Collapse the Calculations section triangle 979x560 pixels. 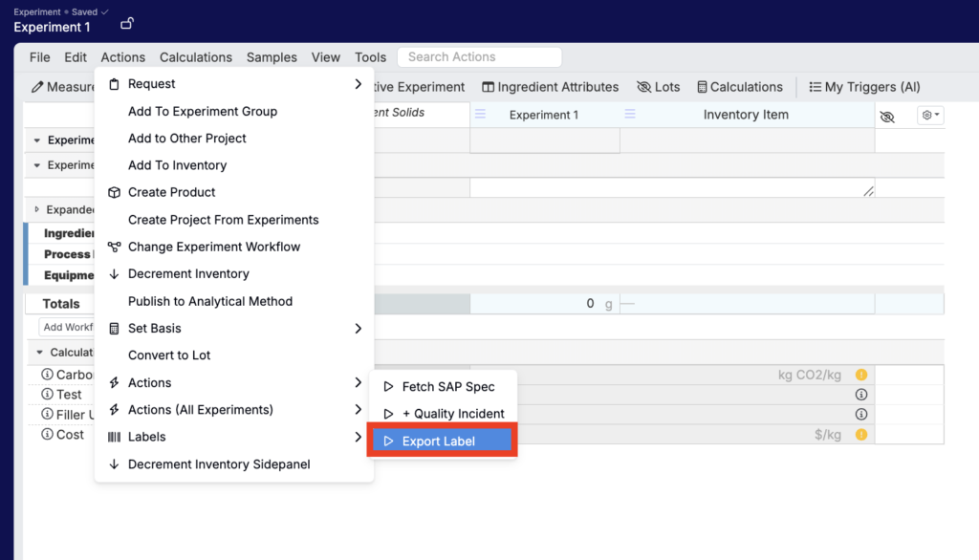point(39,352)
